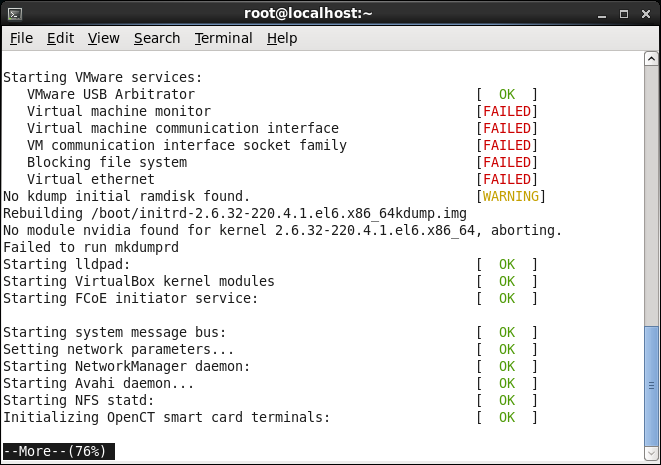The height and width of the screenshot is (465, 661).
Task: Click the FAILED status beside Virtual ethernet
Action: 507,179
